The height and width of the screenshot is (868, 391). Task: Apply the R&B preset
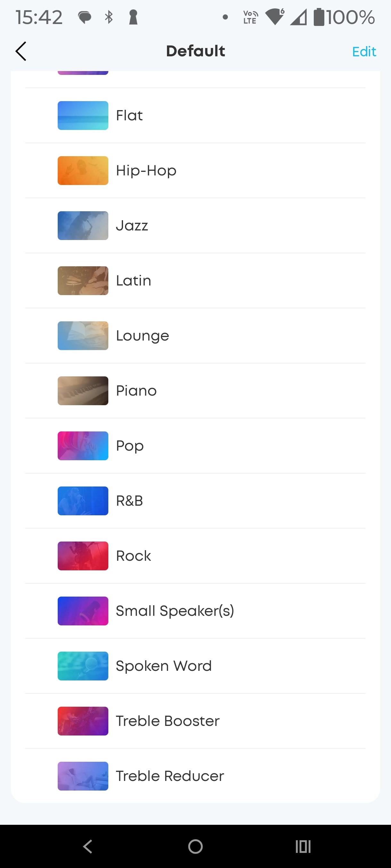point(129,501)
